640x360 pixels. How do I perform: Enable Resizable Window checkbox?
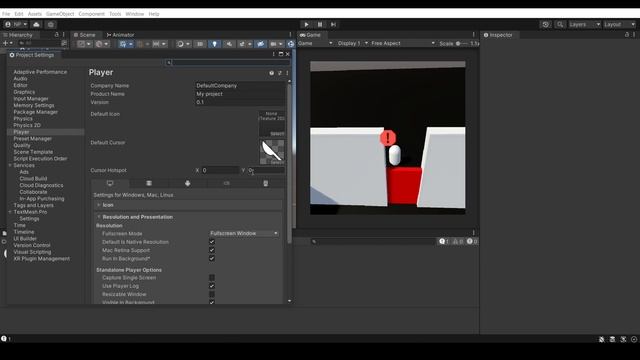pyautogui.click(x=212, y=294)
